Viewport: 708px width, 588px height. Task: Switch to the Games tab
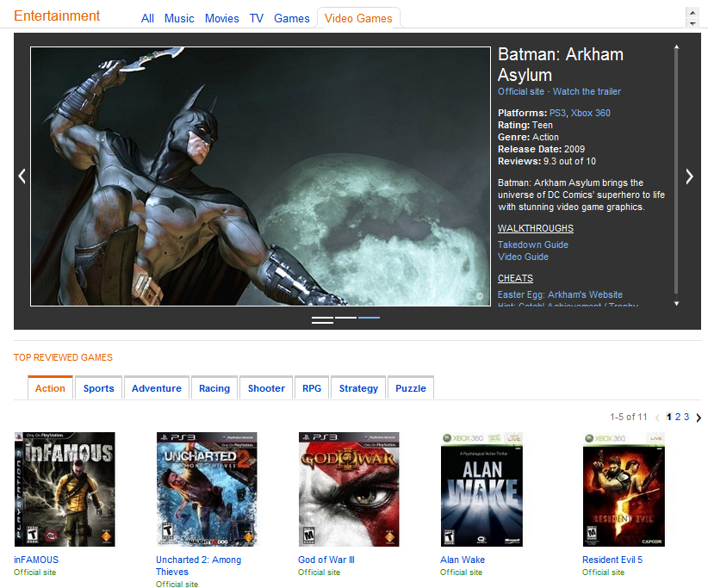[x=292, y=18]
